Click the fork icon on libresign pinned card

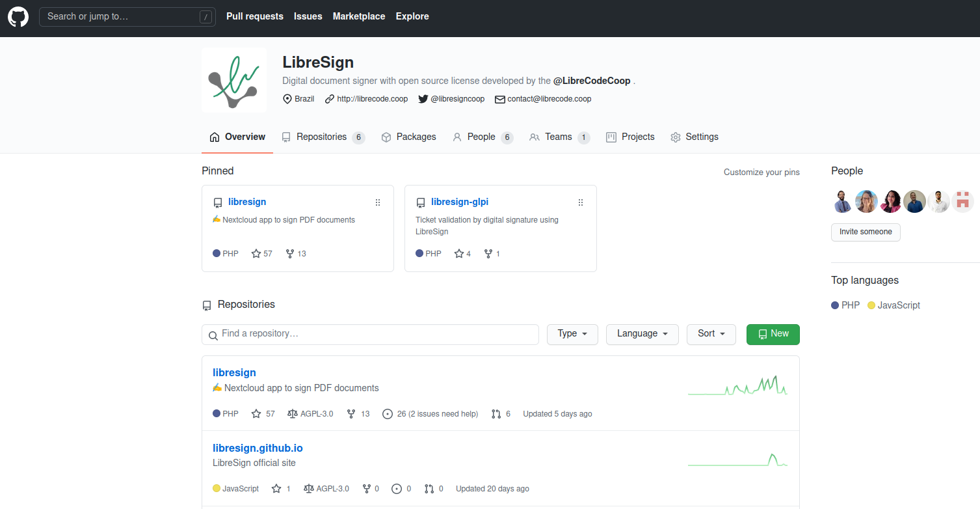290,254
